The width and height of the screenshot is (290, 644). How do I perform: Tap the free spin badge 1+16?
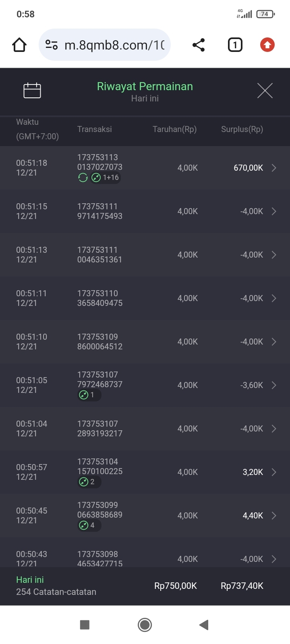point(106,178)
